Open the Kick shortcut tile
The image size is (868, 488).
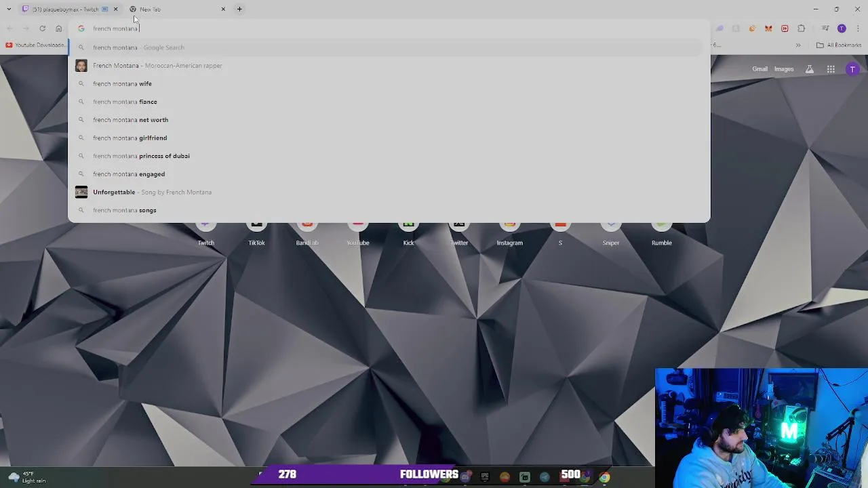(x=408, y=235)
